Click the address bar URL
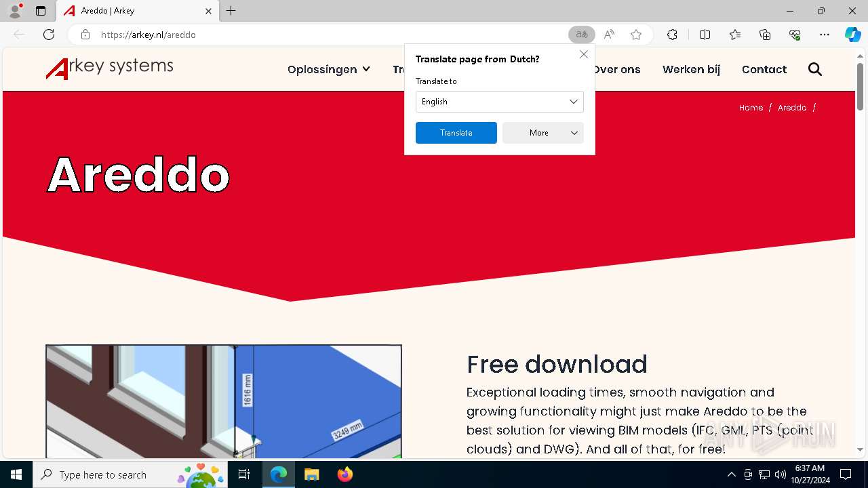868x488 pixels. pos(149,35)
